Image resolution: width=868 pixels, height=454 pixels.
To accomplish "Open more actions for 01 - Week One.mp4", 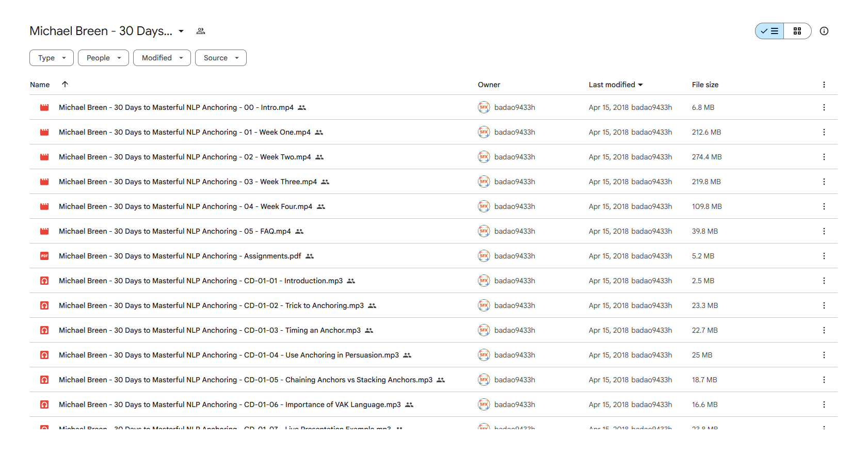I will (x=824, y=132).
